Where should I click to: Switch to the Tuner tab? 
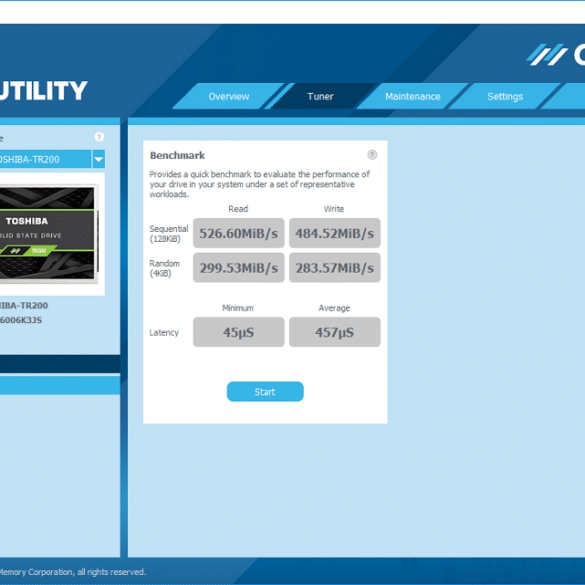pyautogui.click(x=320, y=96)
